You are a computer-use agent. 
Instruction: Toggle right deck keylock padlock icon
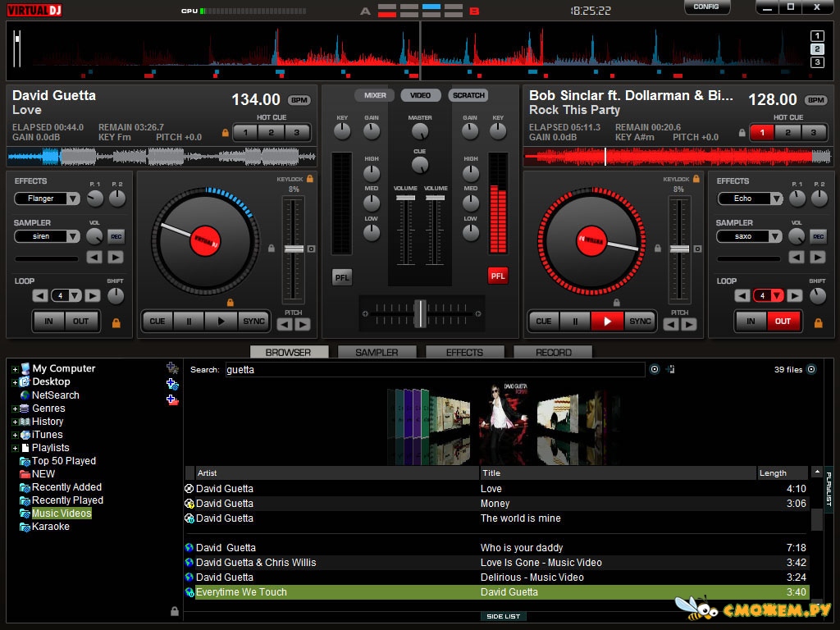tap(696, 178)
